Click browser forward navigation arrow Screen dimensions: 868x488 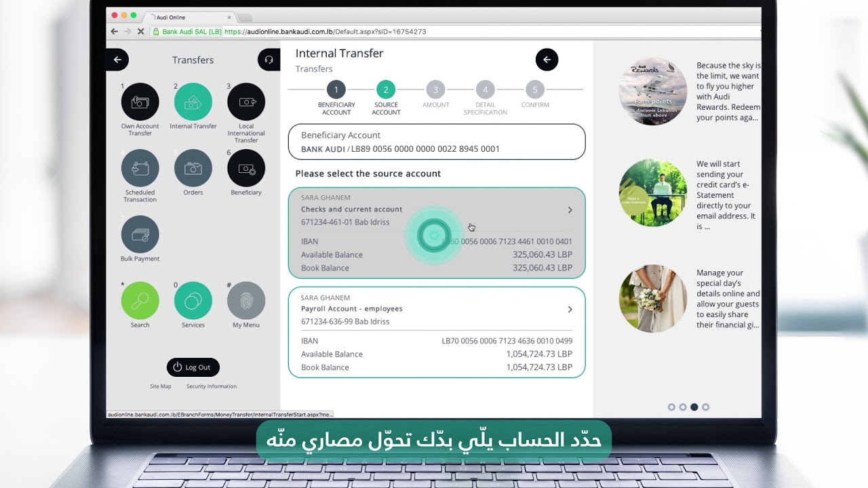[x=127, y=31]
